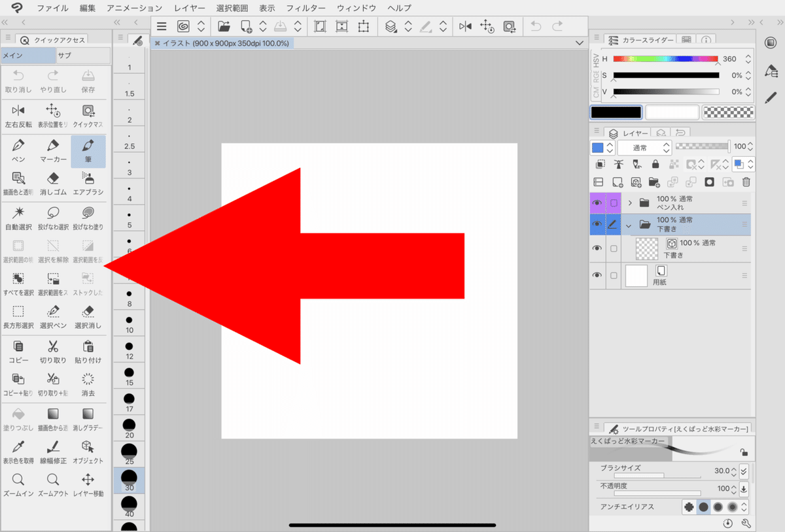The image size is (785, 532).
Task: Open the フィルター menu
Action: click(305, 8)
